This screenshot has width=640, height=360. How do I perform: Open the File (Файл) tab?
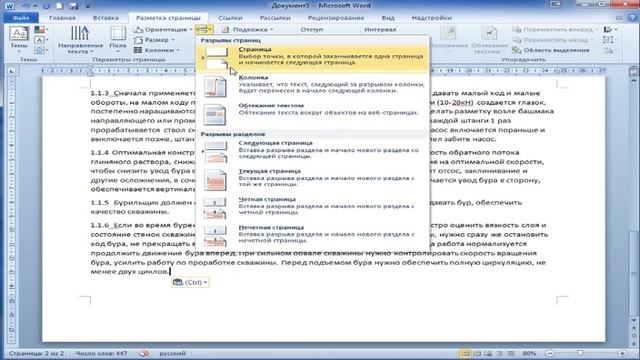point(21,18)
